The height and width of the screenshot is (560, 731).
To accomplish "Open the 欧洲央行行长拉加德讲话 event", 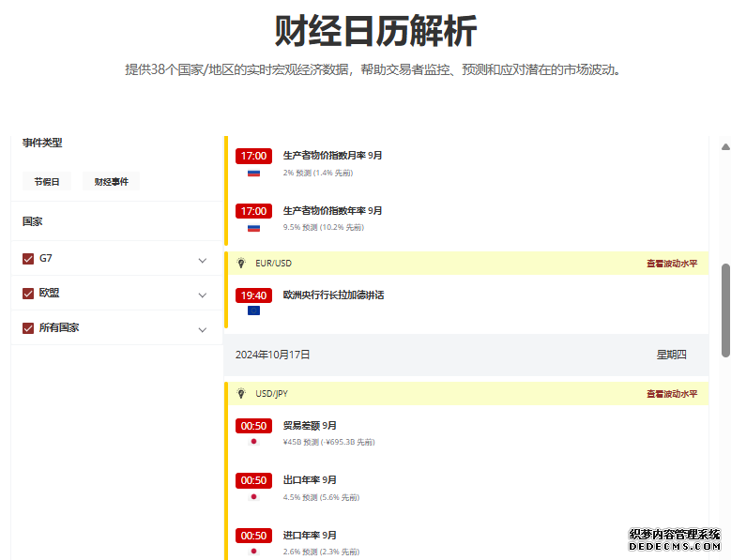I will 333,295.
